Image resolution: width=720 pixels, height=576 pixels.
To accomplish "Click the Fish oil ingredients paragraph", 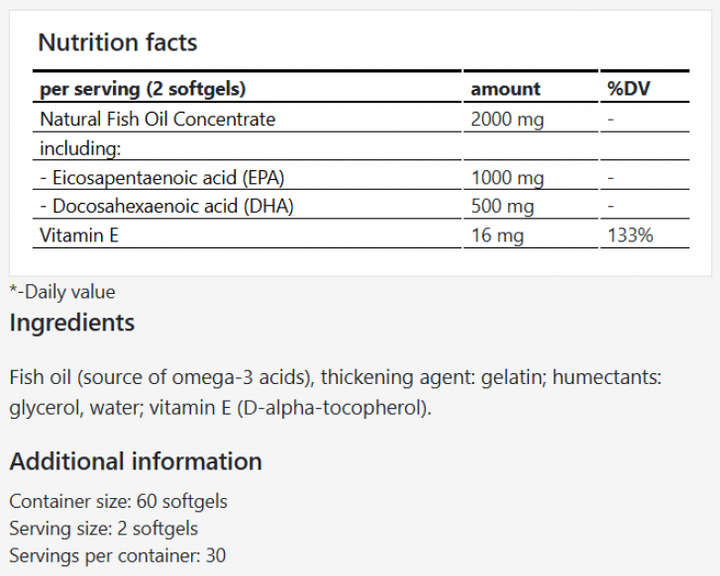I will point(336,393).
